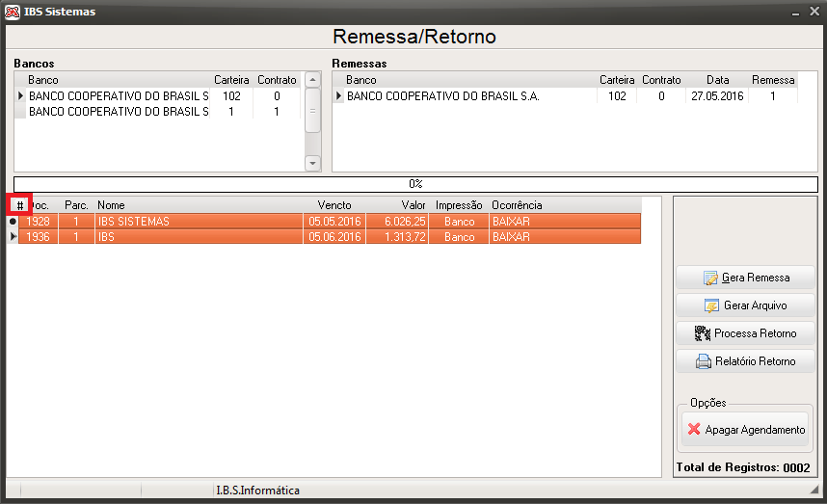Click the IBS Sistemas title bar logo
This screenshot has width=827, height=504.
(13, 12)
